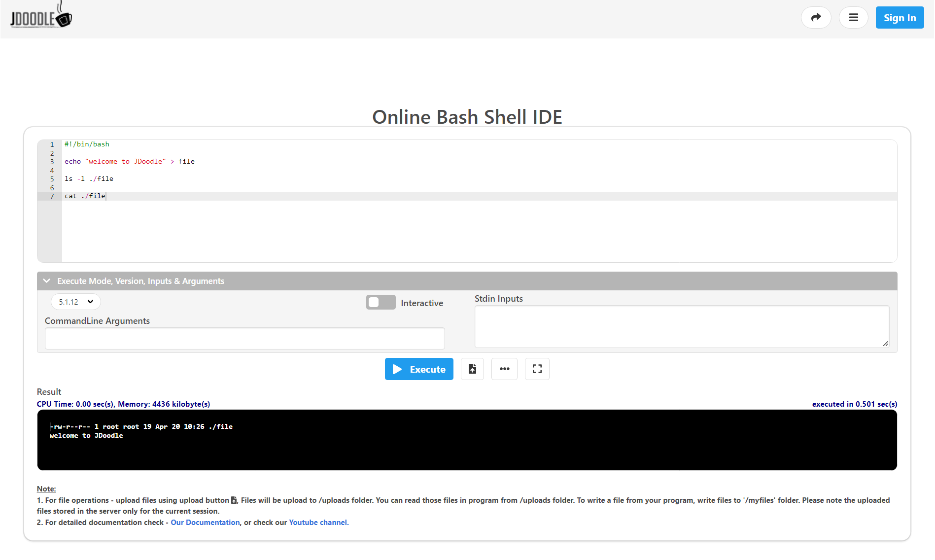935x560 pixels.
Task: Click the 'Online Bash Shell IDE' heading
Action: pyautogui.click(x=467, y=117)
